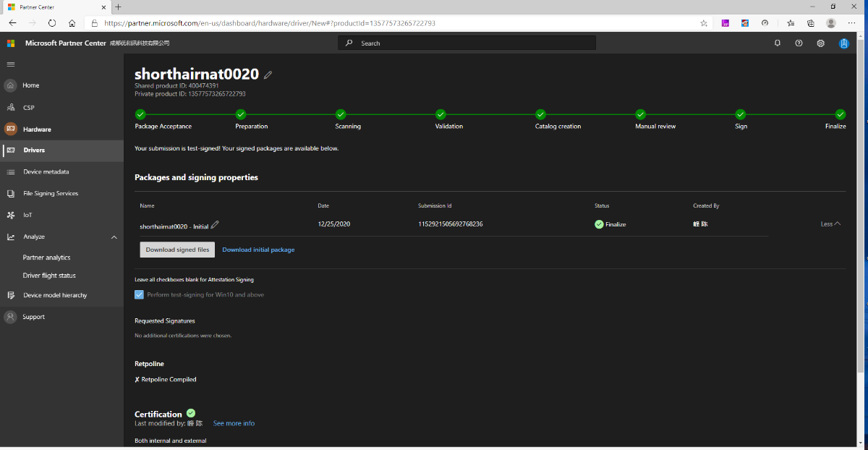Edit submission name pencil icon

pos(215,225)
